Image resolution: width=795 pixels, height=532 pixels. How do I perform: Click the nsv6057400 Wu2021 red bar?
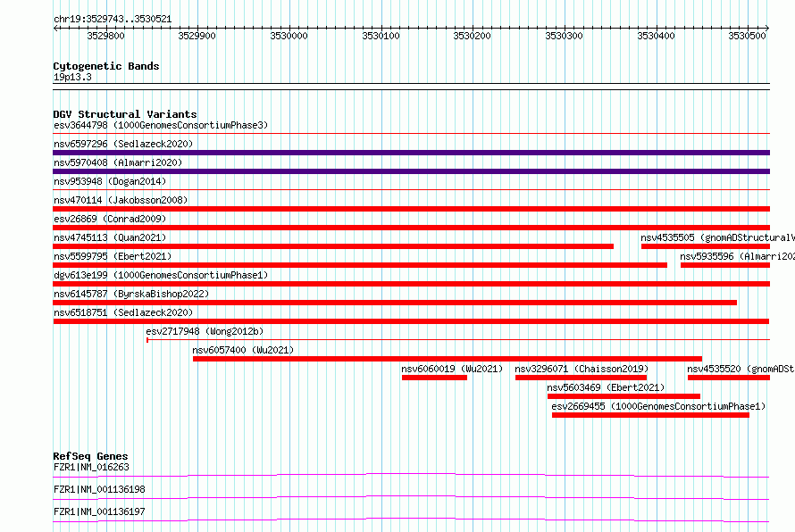coord(448,359)
